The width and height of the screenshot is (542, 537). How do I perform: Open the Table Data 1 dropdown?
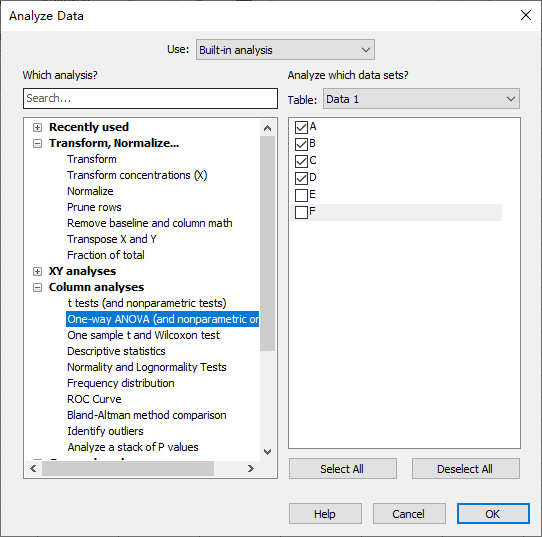click(421, 99)
